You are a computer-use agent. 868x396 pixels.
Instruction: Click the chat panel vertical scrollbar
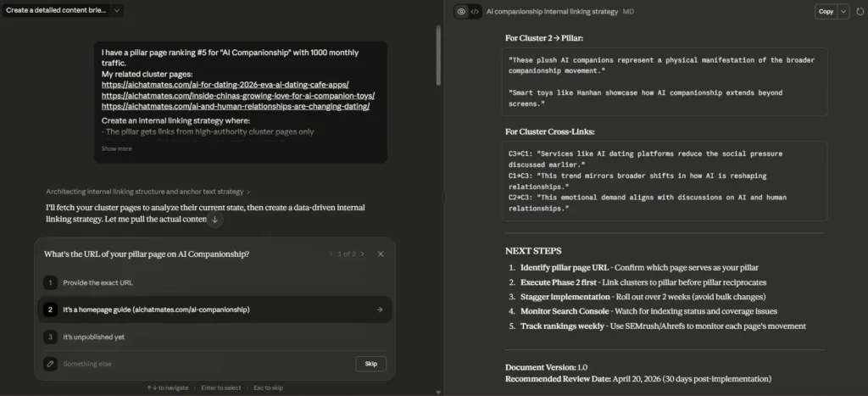pyautogui.click(x=438, y=55)
